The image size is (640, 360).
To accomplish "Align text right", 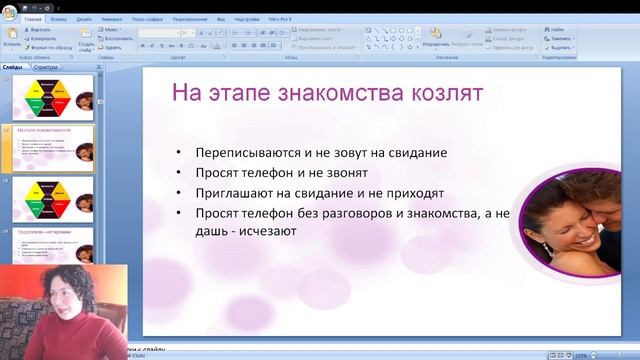I will point(253,45).
